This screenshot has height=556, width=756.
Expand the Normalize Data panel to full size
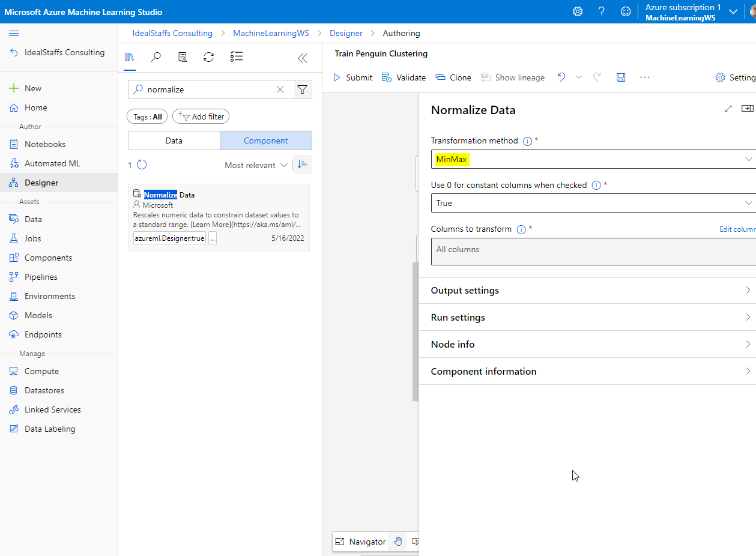(728, 109)
